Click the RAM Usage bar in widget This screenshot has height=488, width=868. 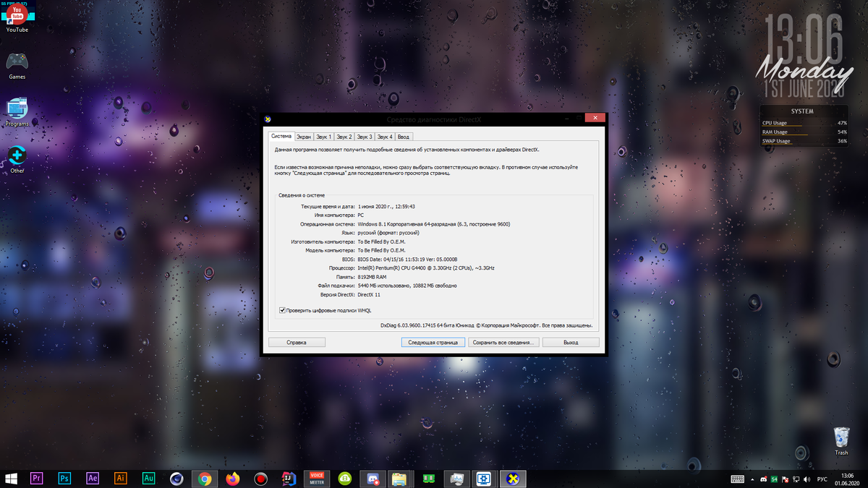tap(804, 132)
